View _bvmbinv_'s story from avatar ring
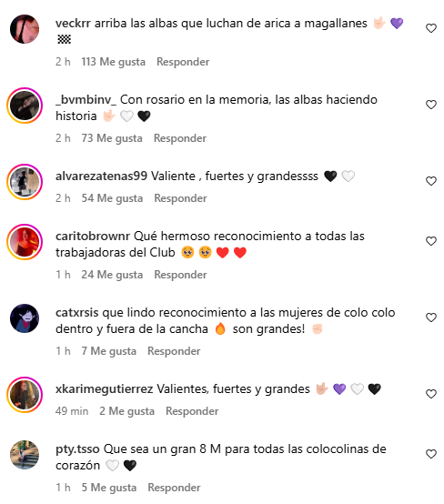The image size is (444, 504). click(x=25, y=106)
